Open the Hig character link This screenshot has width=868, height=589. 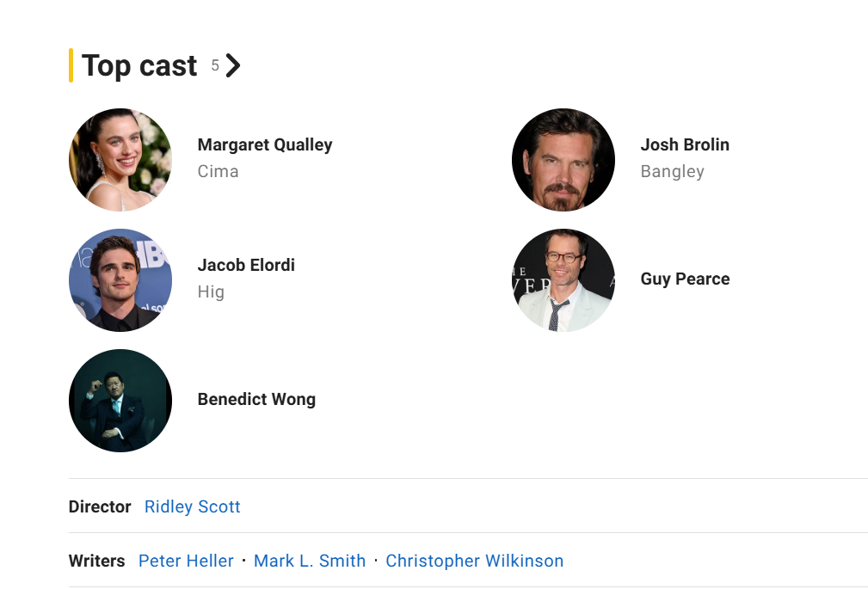211,292
